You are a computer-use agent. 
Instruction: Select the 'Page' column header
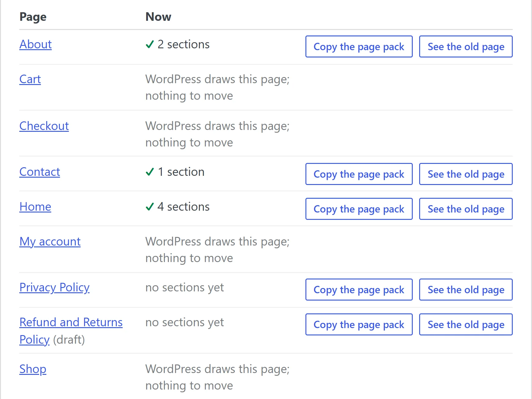coord(33,17)
